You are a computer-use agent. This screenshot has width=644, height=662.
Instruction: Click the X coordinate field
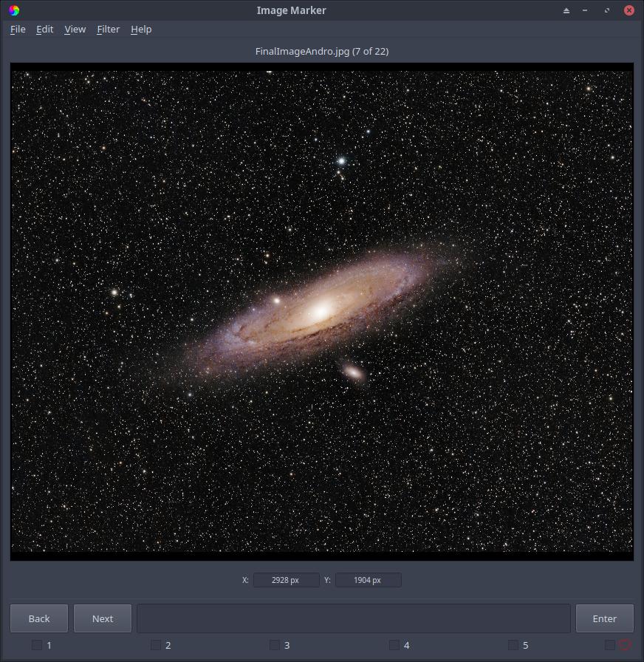coord(286,580)
